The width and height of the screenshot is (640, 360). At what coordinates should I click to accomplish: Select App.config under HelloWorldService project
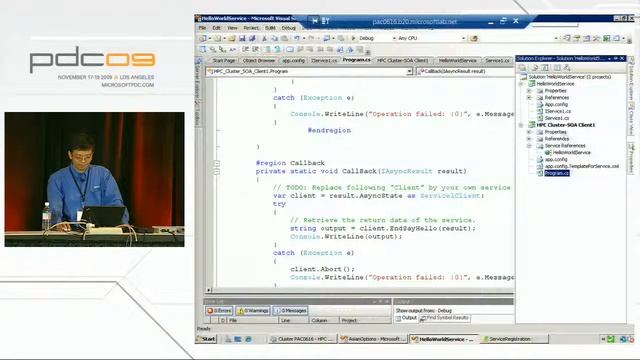tap(556, 104)
